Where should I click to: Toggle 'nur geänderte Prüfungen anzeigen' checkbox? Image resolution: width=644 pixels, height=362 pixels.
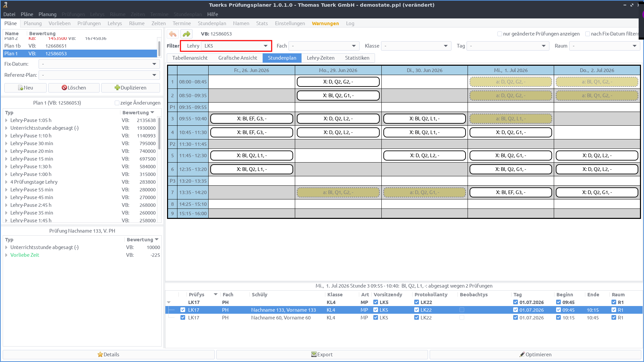coord(500,34)
